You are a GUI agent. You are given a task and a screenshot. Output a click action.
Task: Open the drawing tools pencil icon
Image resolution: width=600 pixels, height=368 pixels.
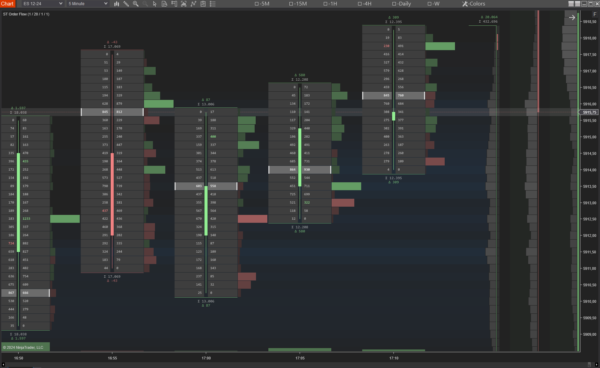126,4
